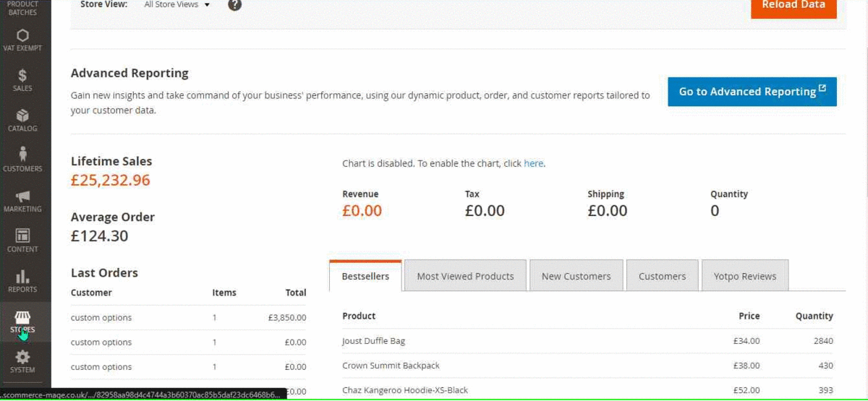Select the Yotpo Reviews tab
Image resolution: width=868 pixels, height=401 pixels.
click(744, 276)
